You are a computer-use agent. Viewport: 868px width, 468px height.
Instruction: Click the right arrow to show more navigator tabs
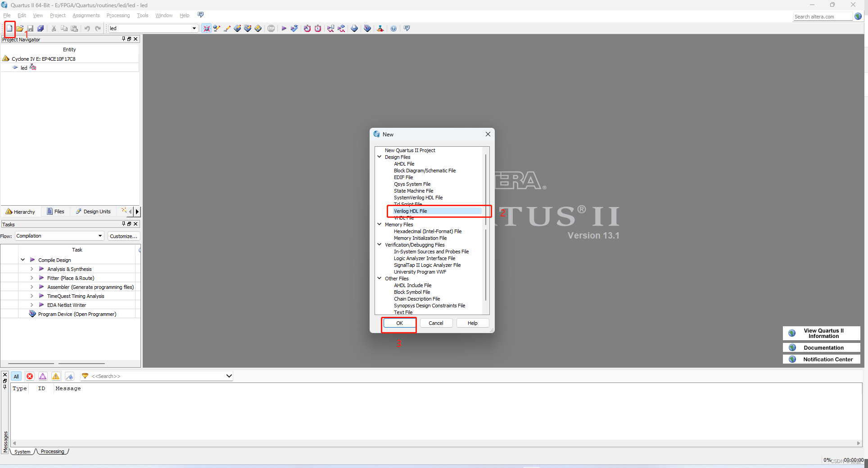[137, 211]
